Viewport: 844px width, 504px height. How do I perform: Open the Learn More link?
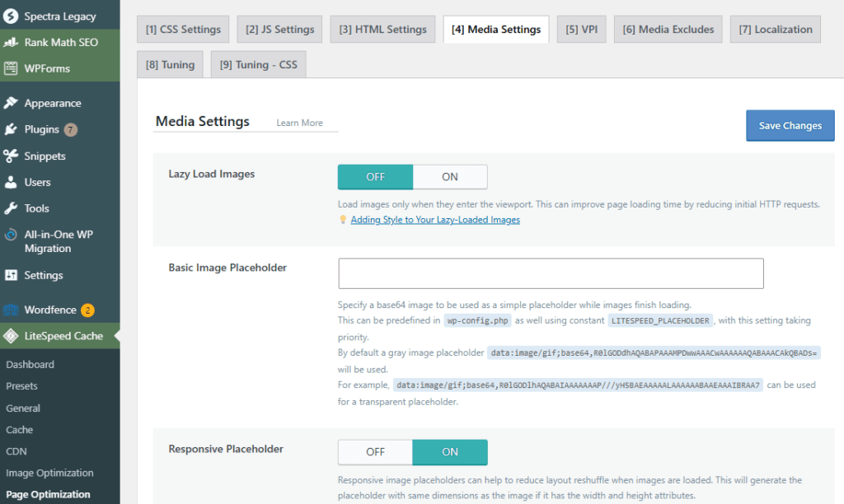(x=300, y=123)
